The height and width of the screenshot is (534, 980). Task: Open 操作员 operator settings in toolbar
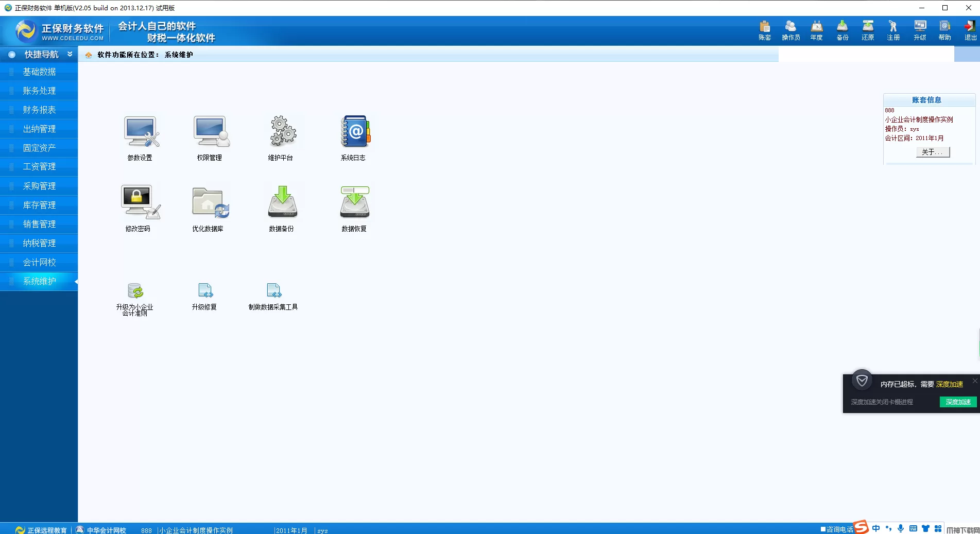click(790, 30)
